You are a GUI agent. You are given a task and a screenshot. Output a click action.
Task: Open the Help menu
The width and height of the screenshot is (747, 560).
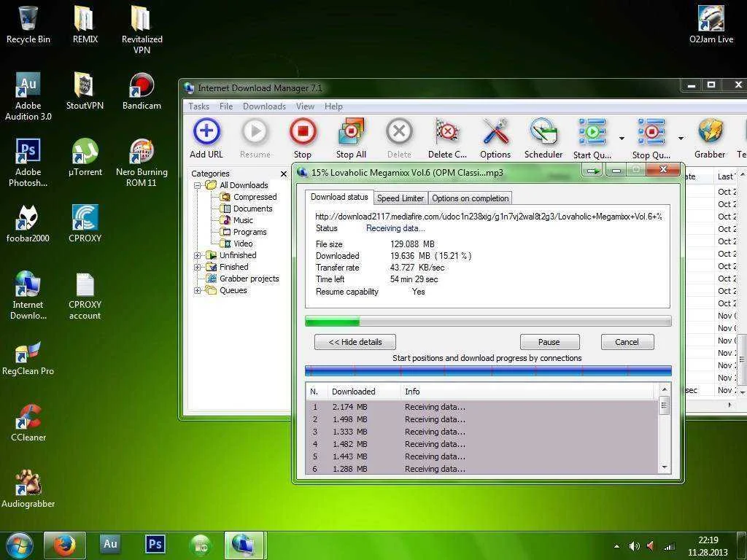333,106
